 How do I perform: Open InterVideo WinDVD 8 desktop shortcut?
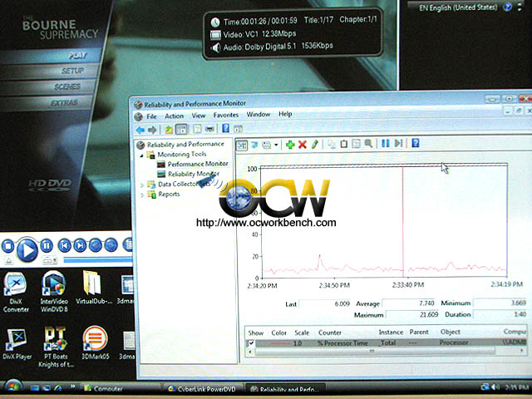pyautogui.click(x=54, y=292)
